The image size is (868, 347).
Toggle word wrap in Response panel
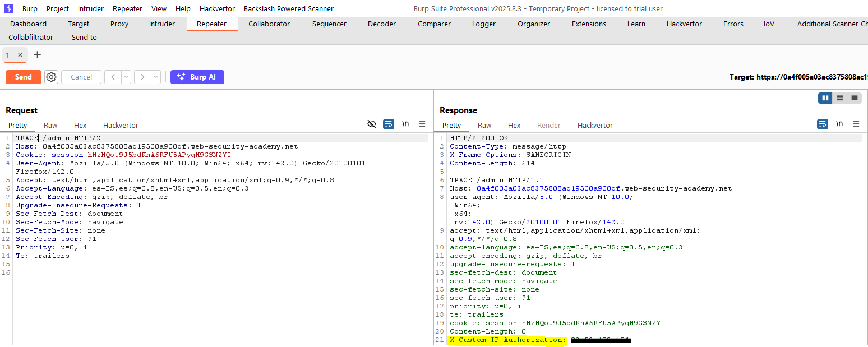tap(822, 124)
